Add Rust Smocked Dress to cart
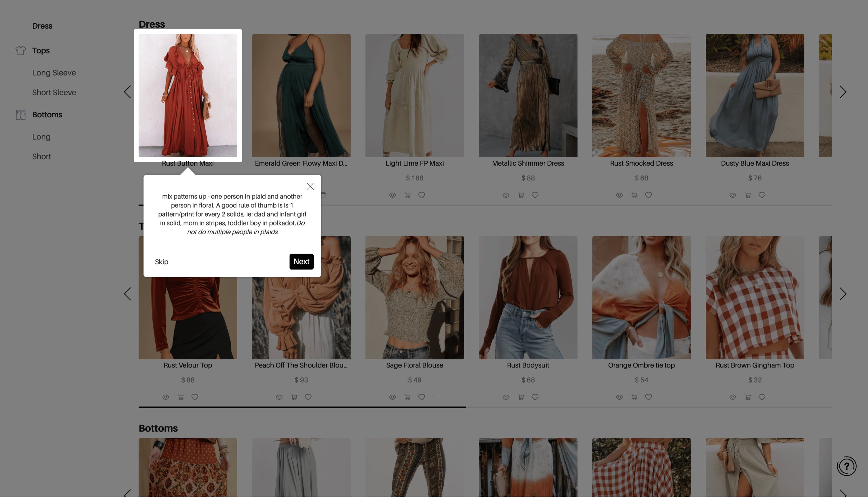The height and width of the screenshot is (497, 868). 634,195
